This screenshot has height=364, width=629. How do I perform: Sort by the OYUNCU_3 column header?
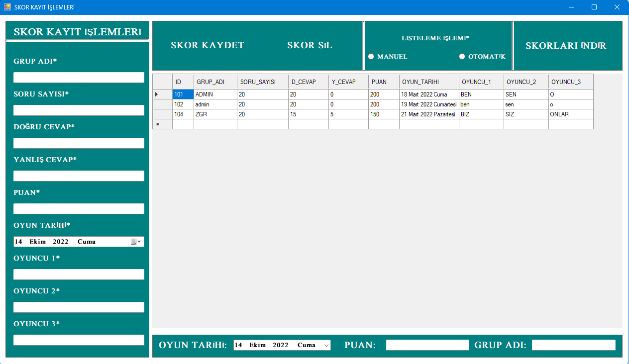pyautogui.click(x=571, y=82)
